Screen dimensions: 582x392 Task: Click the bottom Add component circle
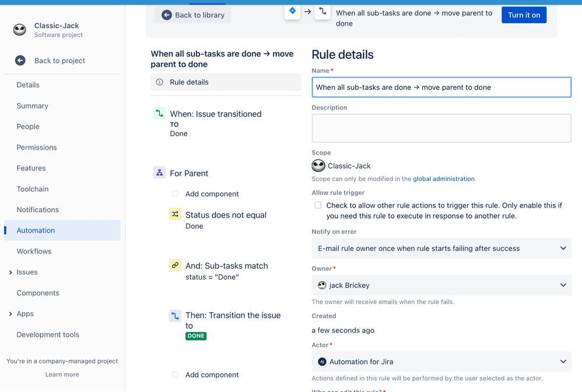(175, 374)
